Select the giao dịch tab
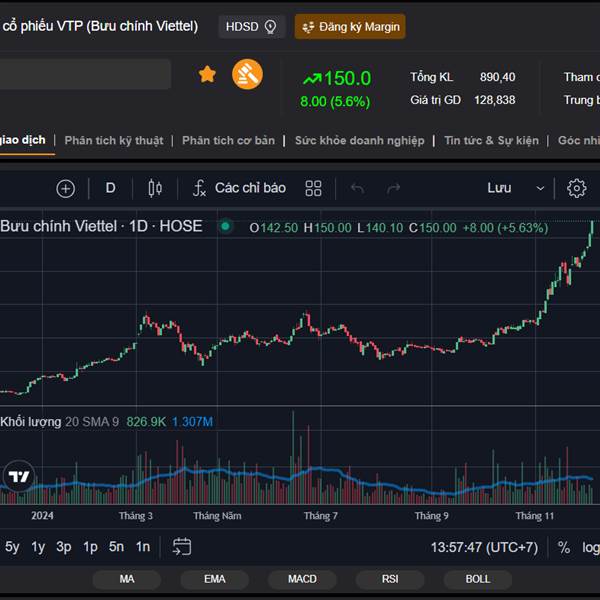 [23, 140]
